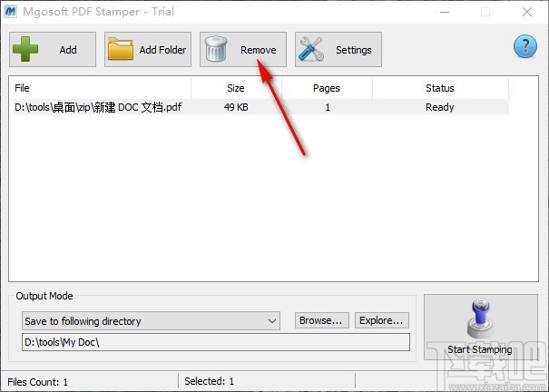Click the green plus Add button

point(53,49)
